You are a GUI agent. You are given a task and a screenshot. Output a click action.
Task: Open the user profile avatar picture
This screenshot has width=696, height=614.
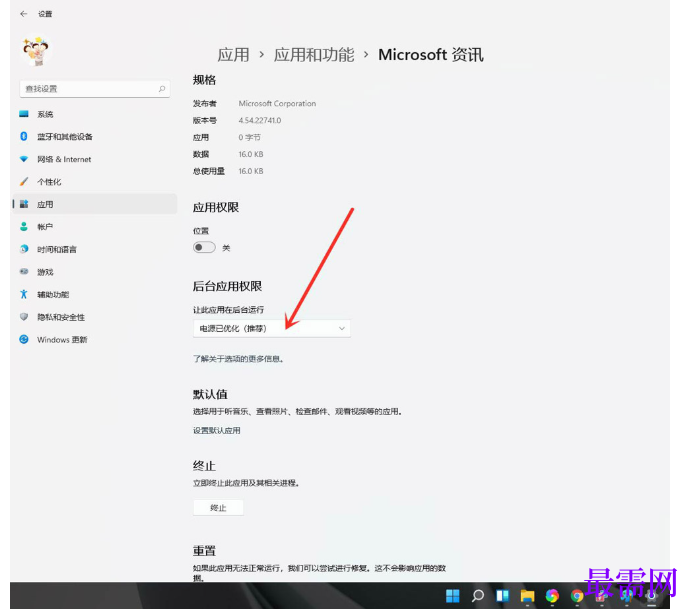(36, 51)
